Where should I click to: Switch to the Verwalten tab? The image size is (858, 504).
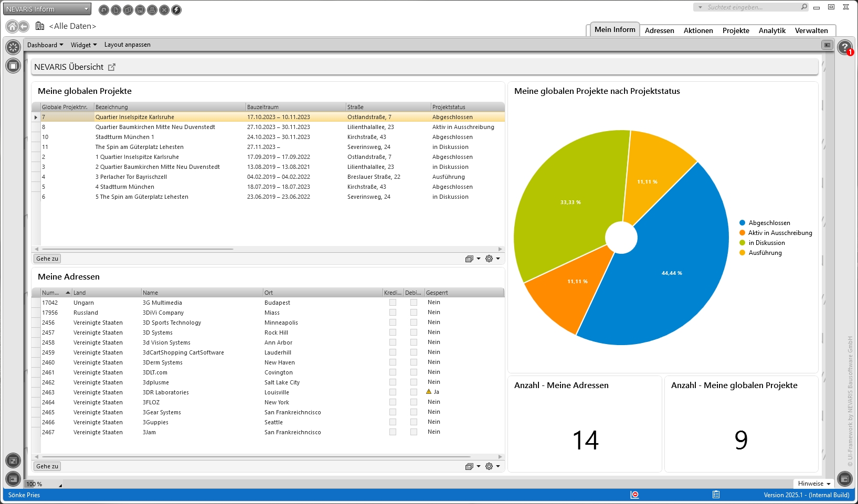tap(811, 31)
